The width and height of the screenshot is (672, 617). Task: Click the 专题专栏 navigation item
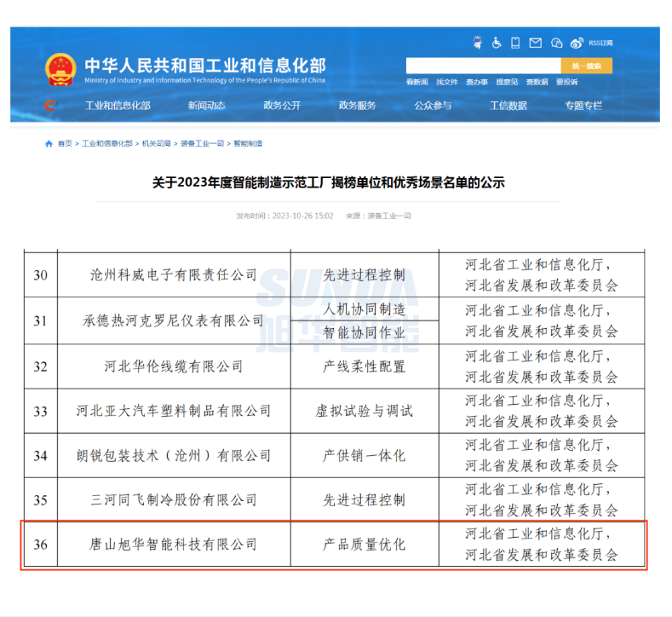coord(583,106)
